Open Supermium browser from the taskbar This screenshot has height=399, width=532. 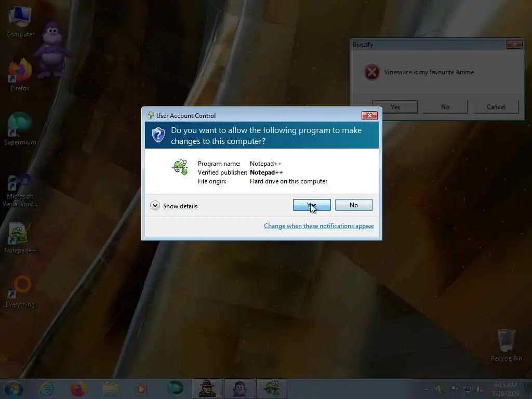(x=175, y=389)
